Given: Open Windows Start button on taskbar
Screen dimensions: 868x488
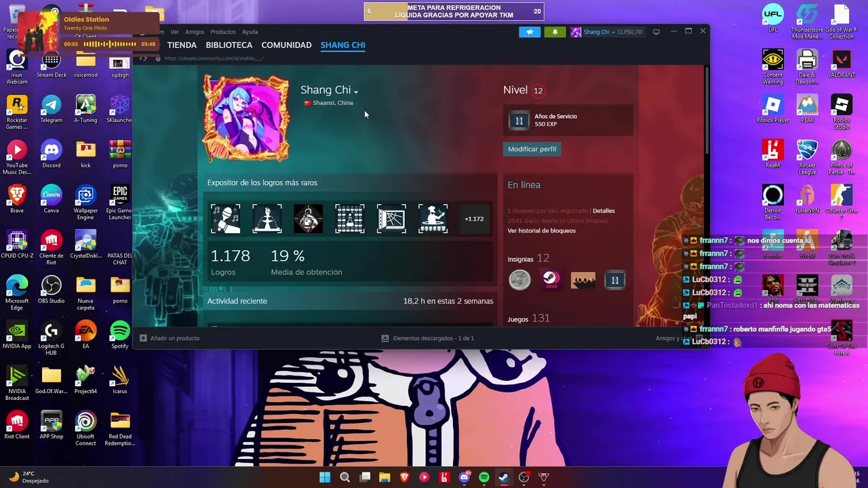Looking at the screenshot, I should coord(325,477).
